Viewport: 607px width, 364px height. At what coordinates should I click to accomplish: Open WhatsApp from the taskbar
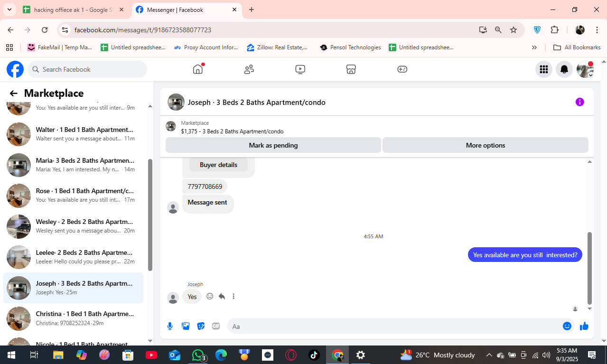[x=198, y=355]
